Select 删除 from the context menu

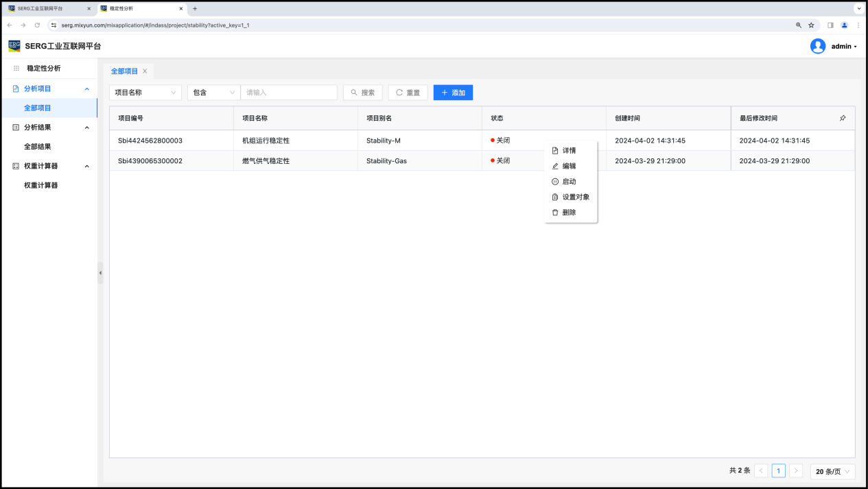569,213
